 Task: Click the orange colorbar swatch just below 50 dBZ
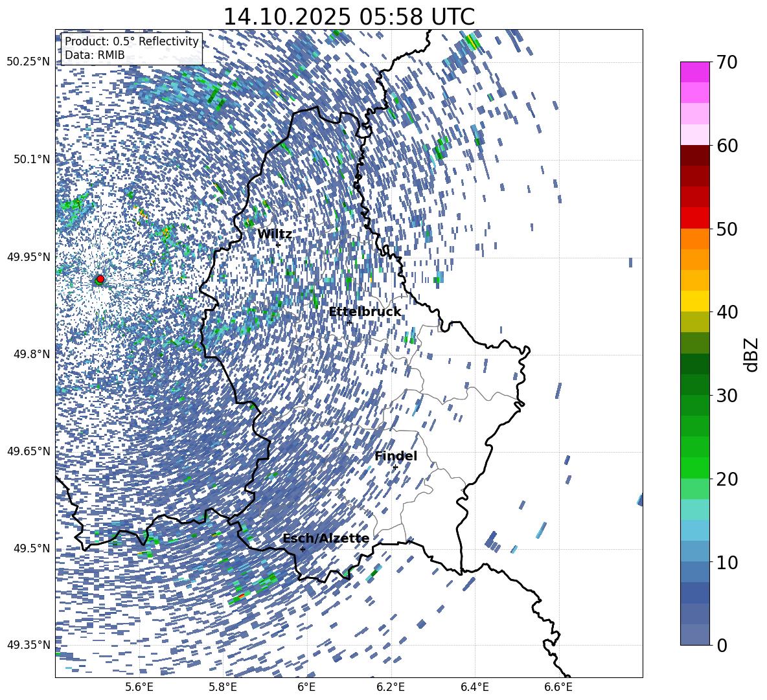click(x=695, y=238)
